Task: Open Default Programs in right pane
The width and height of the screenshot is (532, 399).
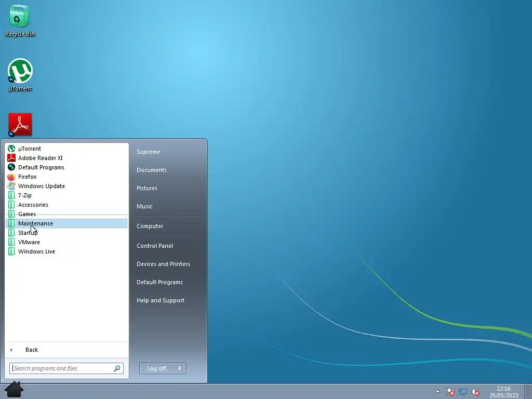Action: click(160, 282)
